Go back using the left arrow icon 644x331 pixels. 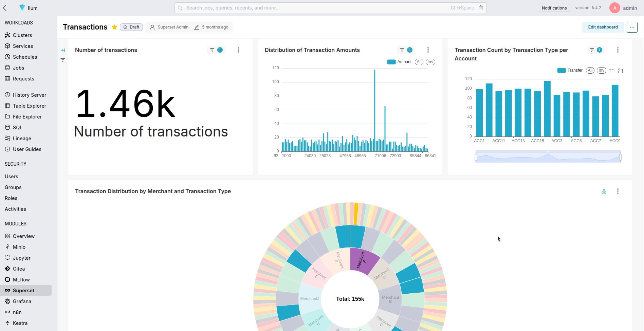click(x=5, y=8)
